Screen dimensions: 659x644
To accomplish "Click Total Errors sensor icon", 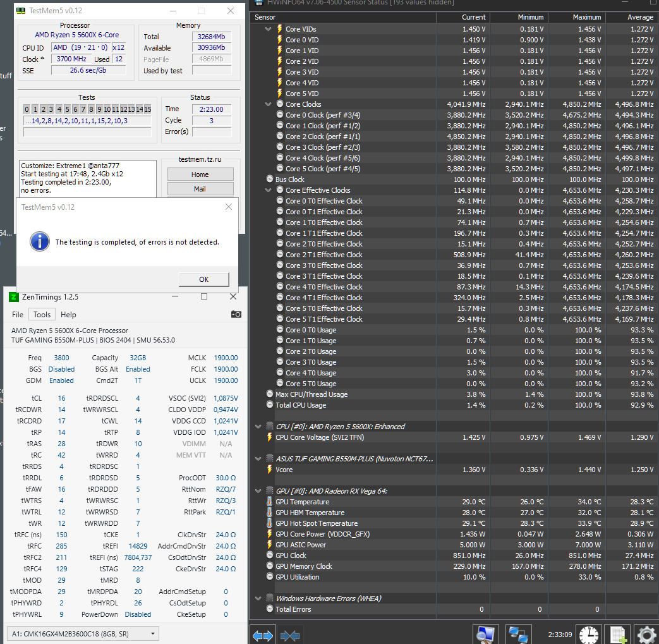I will pyautogui.click(x=270, y=609).
